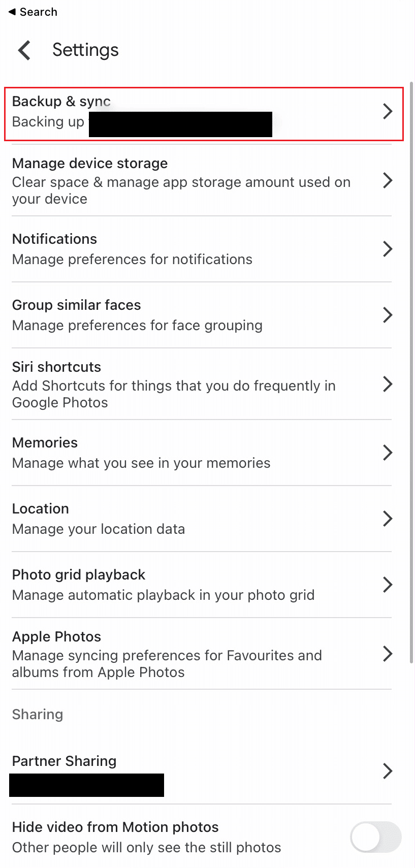Tap the Notifications row chevron
The height and width of the screenshot is (868, 415).
388,249
